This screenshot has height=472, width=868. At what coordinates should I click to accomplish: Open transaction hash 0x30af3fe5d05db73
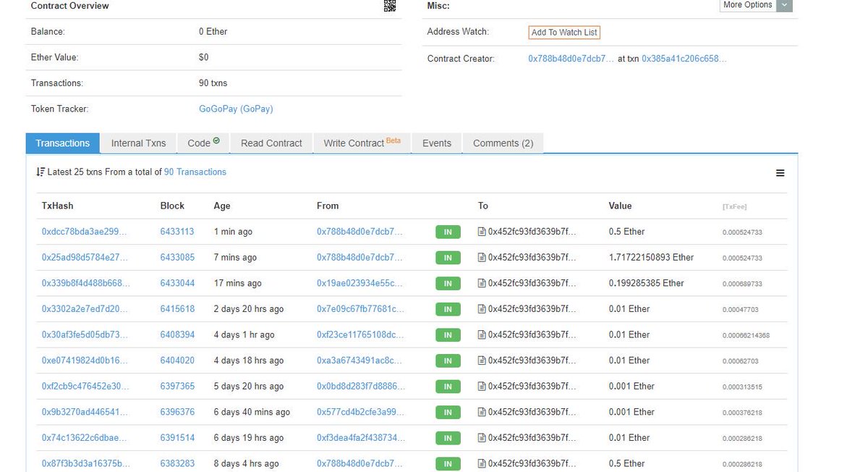(85, 335)
